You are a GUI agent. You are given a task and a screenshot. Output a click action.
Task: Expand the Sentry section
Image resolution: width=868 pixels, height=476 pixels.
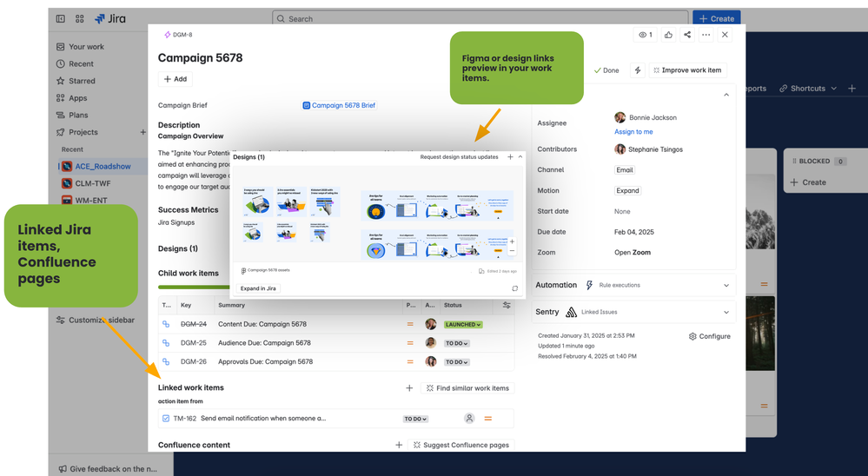[726, 312]
